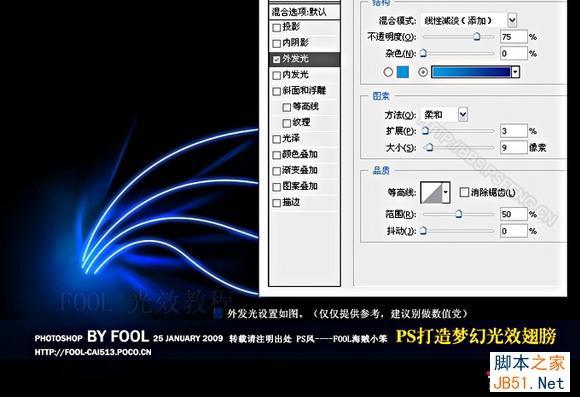Viewport: 580px width, 397px height.
Task: Click the BY FOOL author text
Action: pyautogui.click(x=118, y=336)
